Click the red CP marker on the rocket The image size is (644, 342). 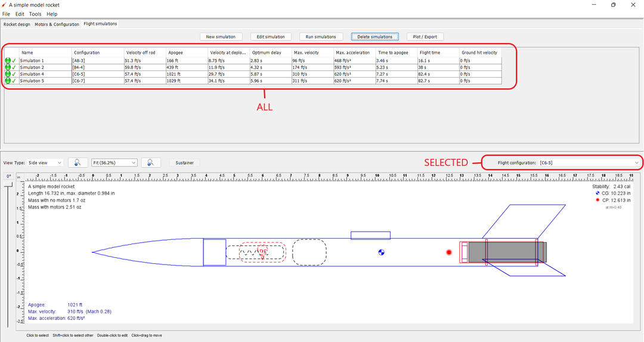pyautogui.click(x=449, y=252)
